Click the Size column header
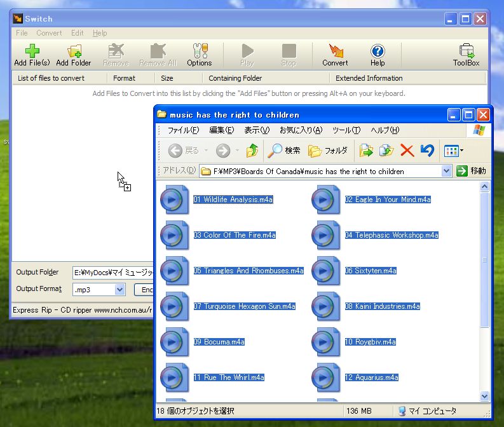The width and height of the screenshot is (504, 427). coord(179,78)
